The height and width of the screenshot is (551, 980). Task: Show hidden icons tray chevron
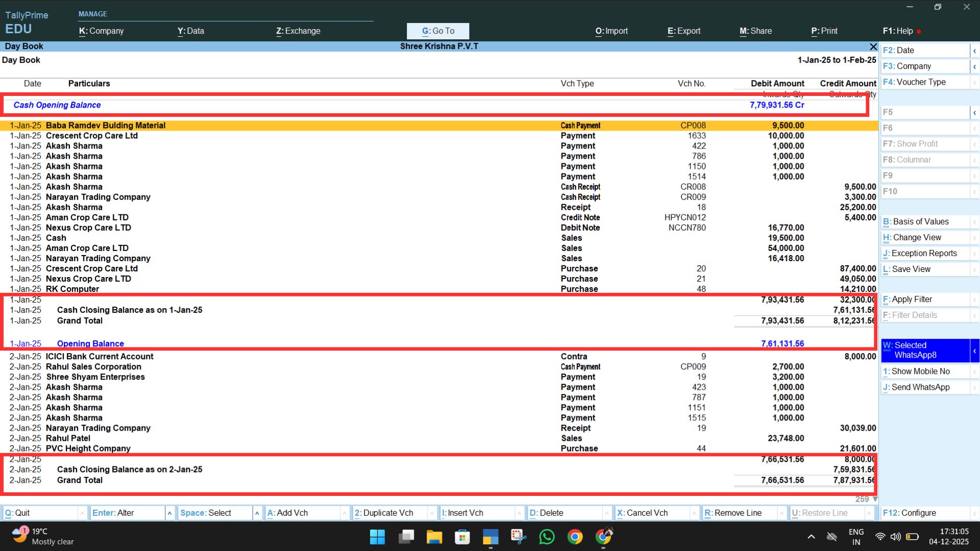(x=811, y=537)
